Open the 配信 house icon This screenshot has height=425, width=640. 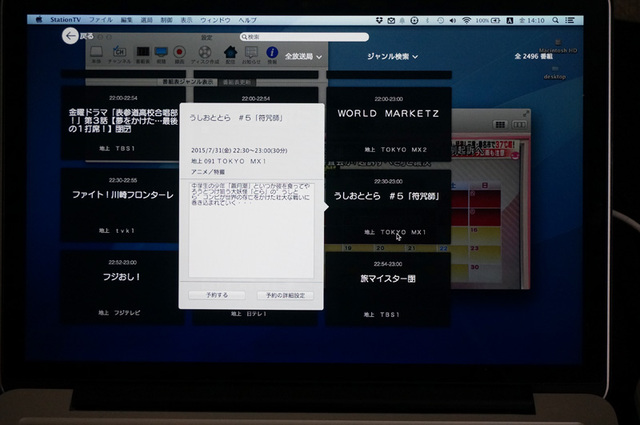point(230,55)
